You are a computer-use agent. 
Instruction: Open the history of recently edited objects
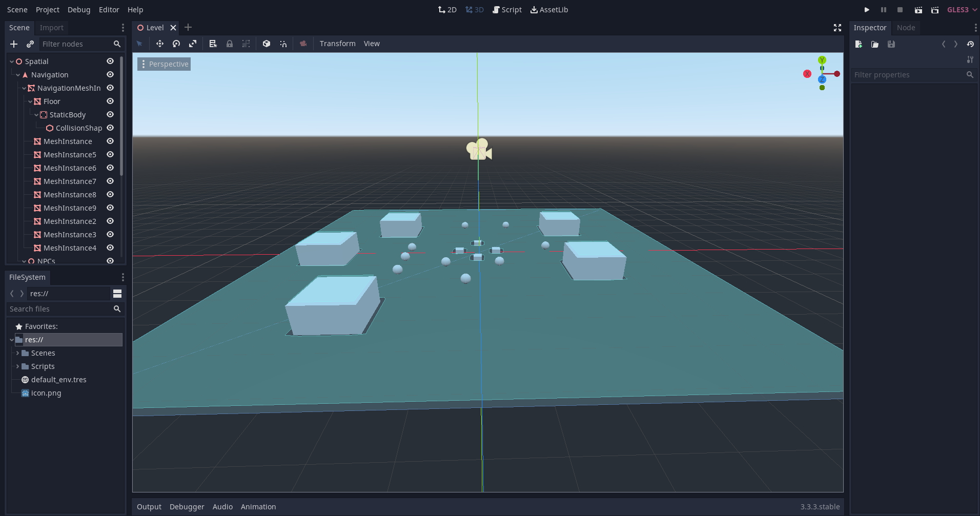pos(971,44)
